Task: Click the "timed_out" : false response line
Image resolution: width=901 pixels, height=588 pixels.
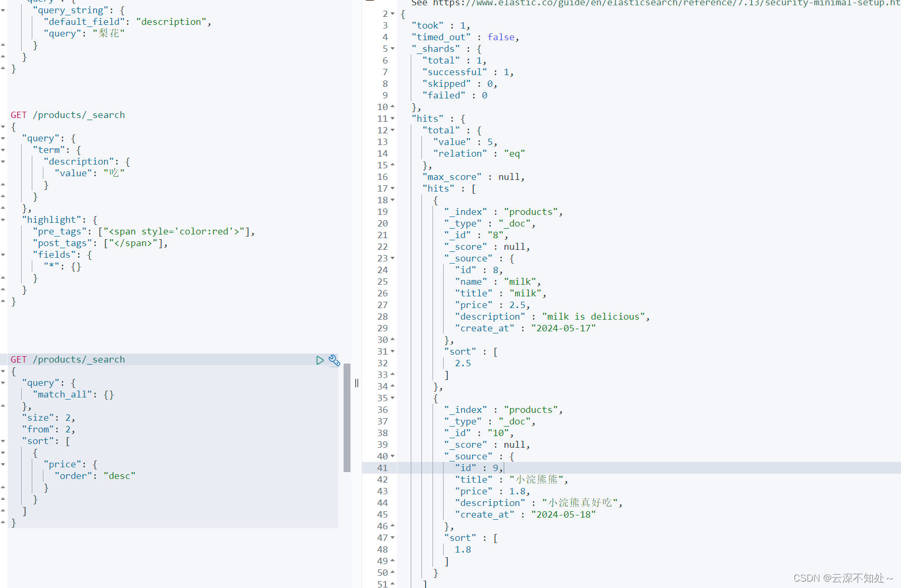Action: [465, 37]
